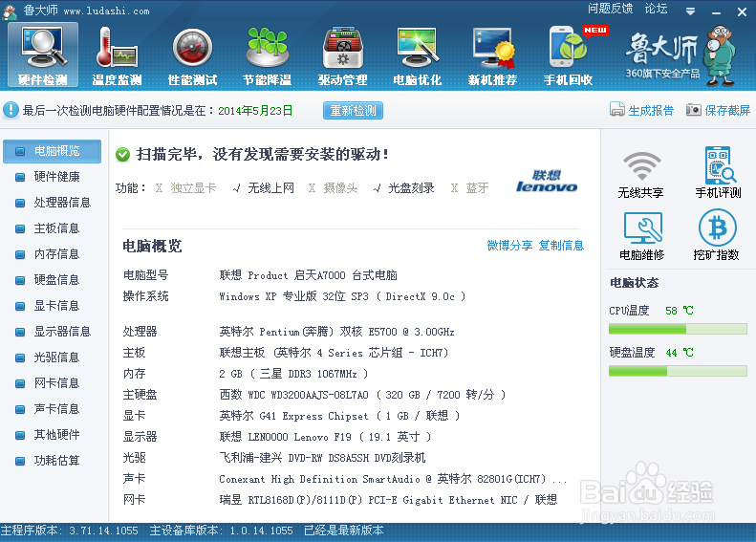Click the 独立显卡 feature indicator
756x542 pixels.
coord(185,188)
